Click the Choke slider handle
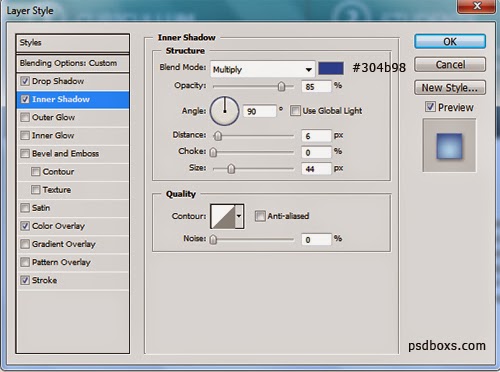 (213, 152)
